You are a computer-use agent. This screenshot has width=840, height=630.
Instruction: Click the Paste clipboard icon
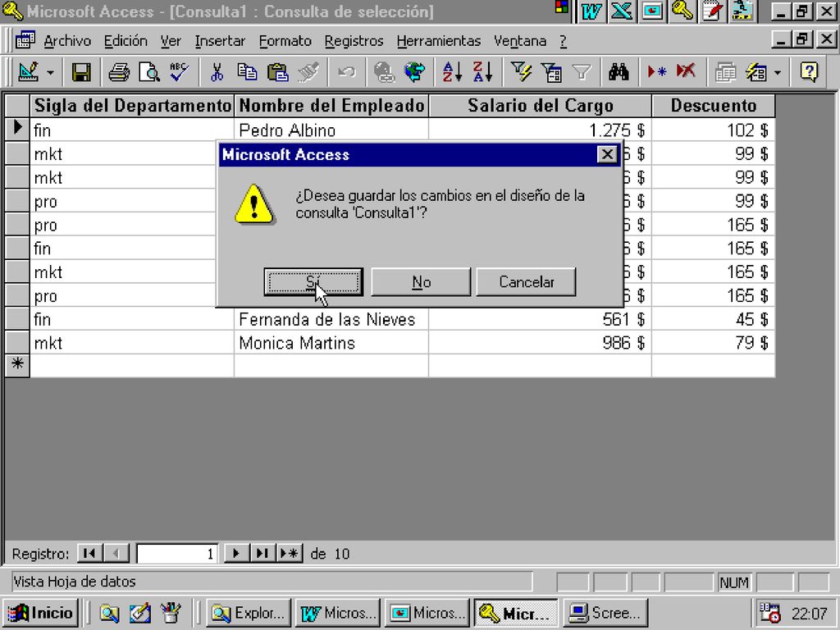[277, 72]
